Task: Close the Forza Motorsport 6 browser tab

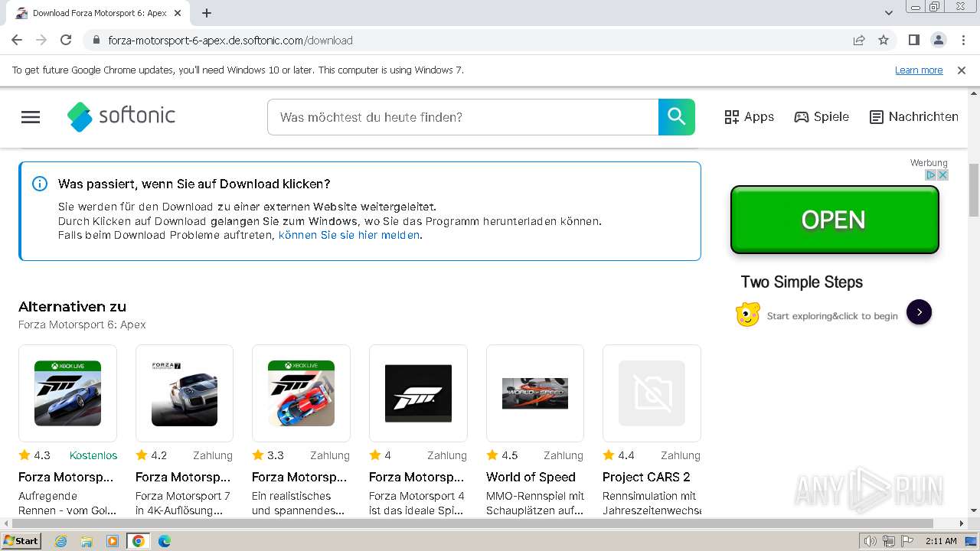Action: (x=178, y=13)
